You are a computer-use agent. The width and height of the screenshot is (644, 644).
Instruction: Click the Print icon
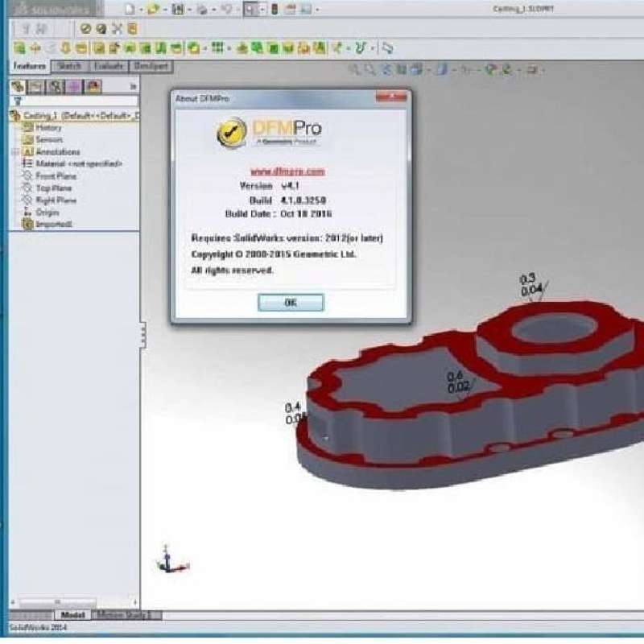[x=202, y=9]
